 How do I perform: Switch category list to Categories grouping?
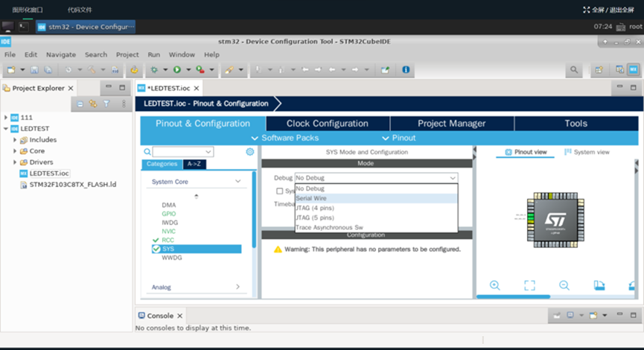pyautogui.click(x=162, y=164)
